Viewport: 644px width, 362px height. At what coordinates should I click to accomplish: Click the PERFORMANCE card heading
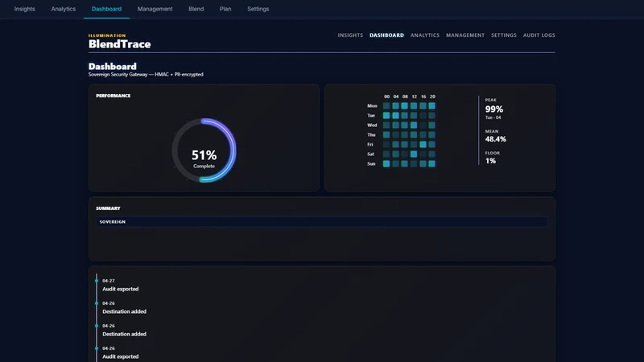[114, 96]
